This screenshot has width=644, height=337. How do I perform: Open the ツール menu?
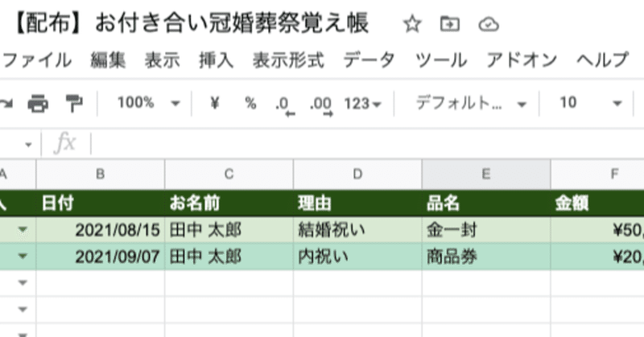pos(440,60)
